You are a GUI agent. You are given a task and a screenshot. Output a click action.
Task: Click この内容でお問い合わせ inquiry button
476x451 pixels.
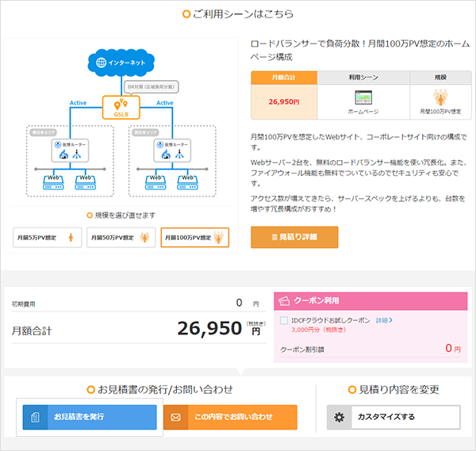tap(230, 417)
